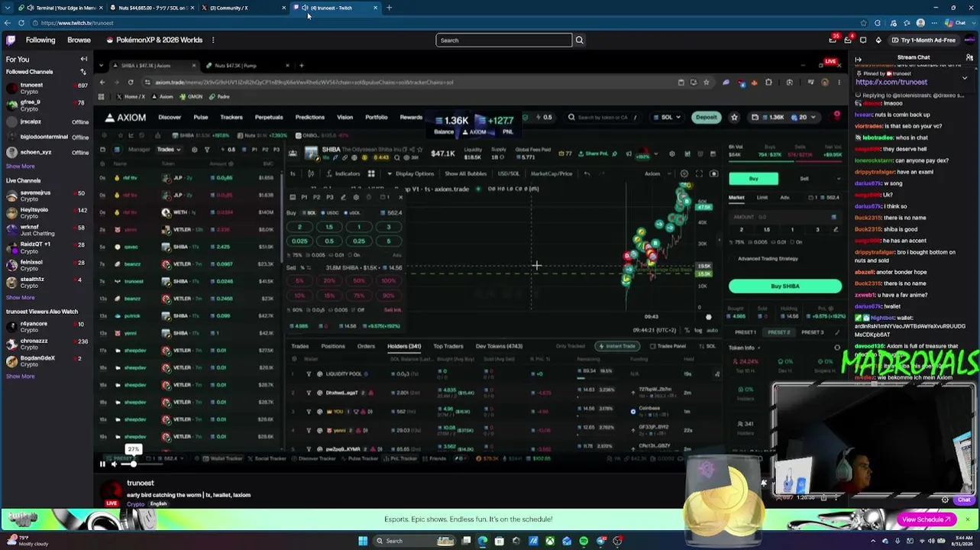Open Heyitsyolo live channel
This screenshot has width=980, height=550.
coord(46,212)
